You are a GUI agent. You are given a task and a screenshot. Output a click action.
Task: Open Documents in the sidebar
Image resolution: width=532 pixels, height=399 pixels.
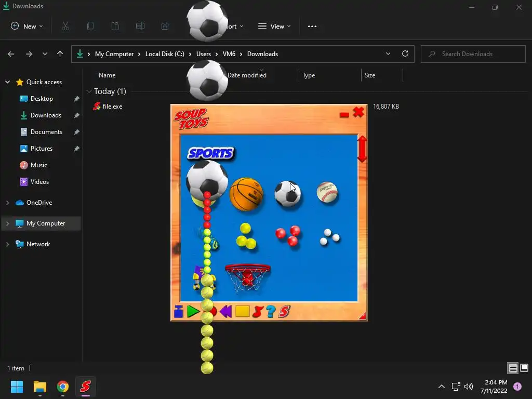coord(46,132)
